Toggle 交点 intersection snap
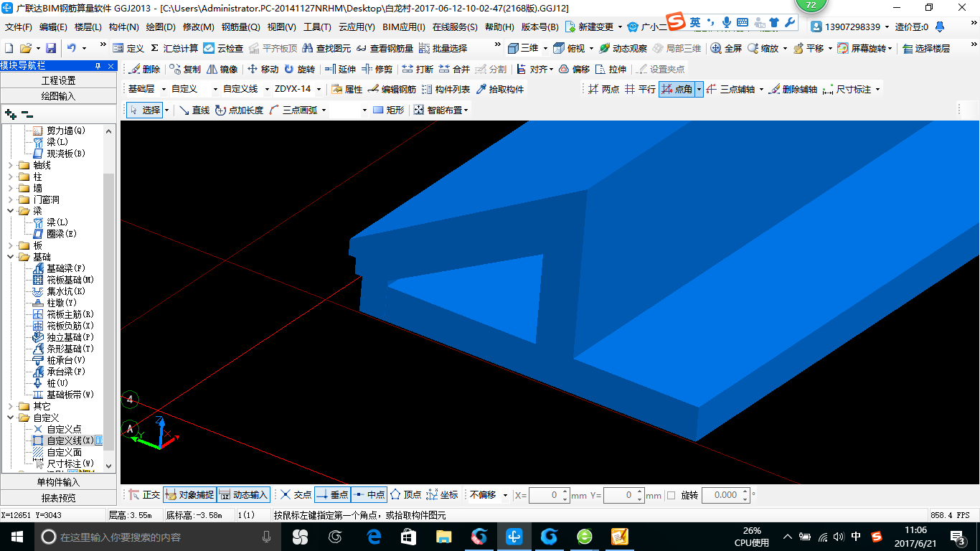The width and height of the screenshot is (980, 551). [296, 495]
